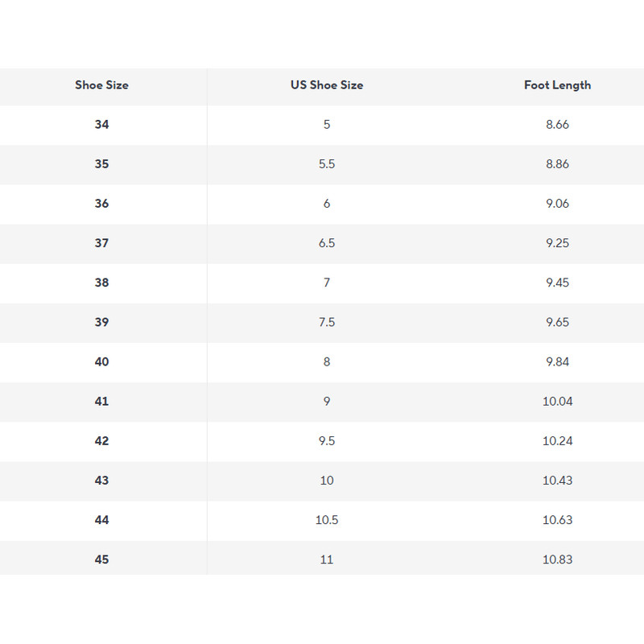Select shoe size 45 row label

pyautogui.click(x=101, y=559)
